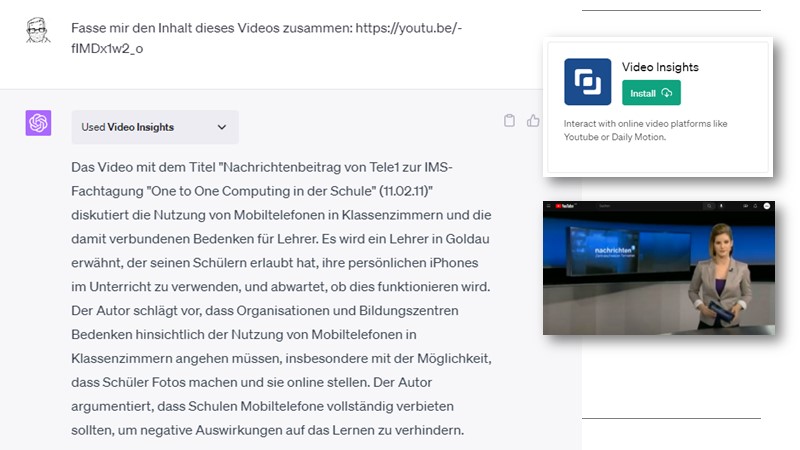The width and height of the screenshot is (800, 450).
Task: Click the 'One to One Computing' title text
Action: pos(220,191)
